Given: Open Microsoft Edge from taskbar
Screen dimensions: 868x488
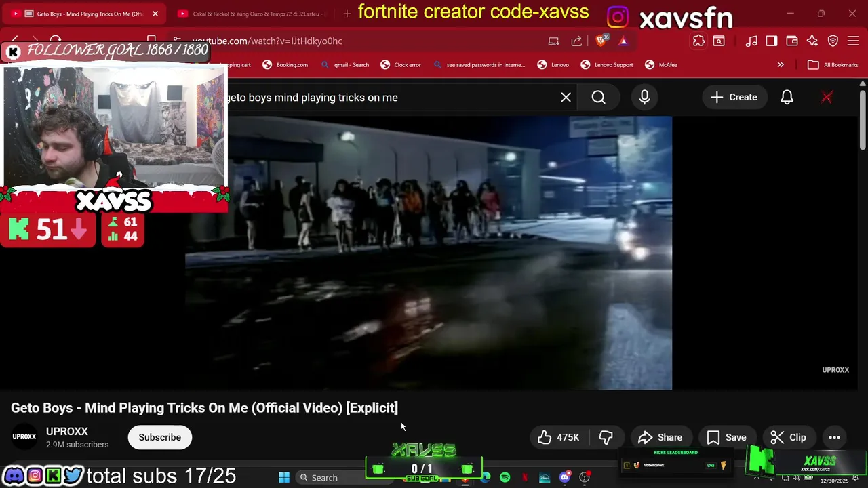Looking at the screenshot, I should click(486, 478).
